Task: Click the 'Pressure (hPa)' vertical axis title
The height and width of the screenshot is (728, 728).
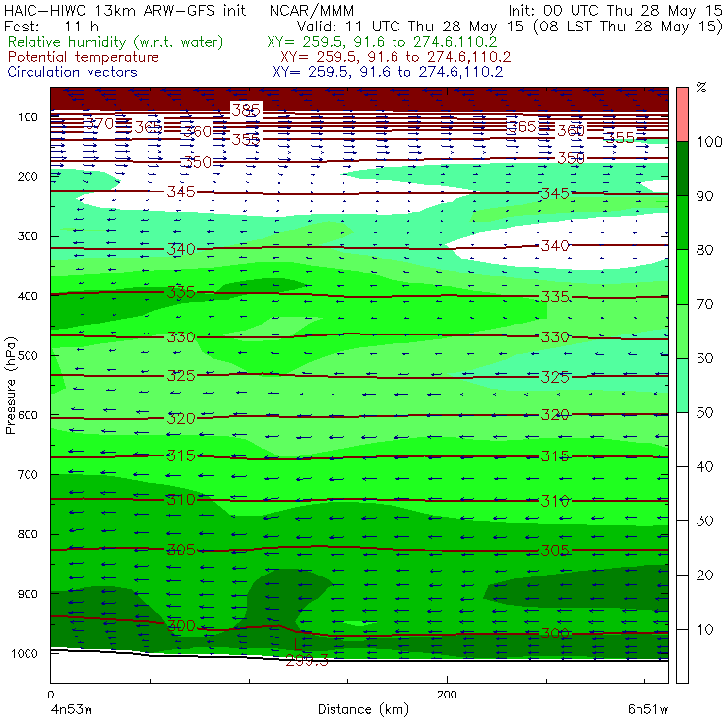Action: click(x=11, y=386)
